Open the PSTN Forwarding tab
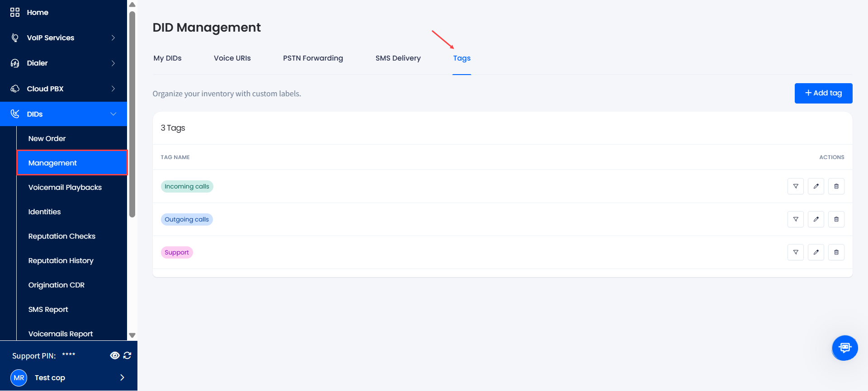This screenshot has width=868, height=391. pyautogui.click(x=313, y=58)
